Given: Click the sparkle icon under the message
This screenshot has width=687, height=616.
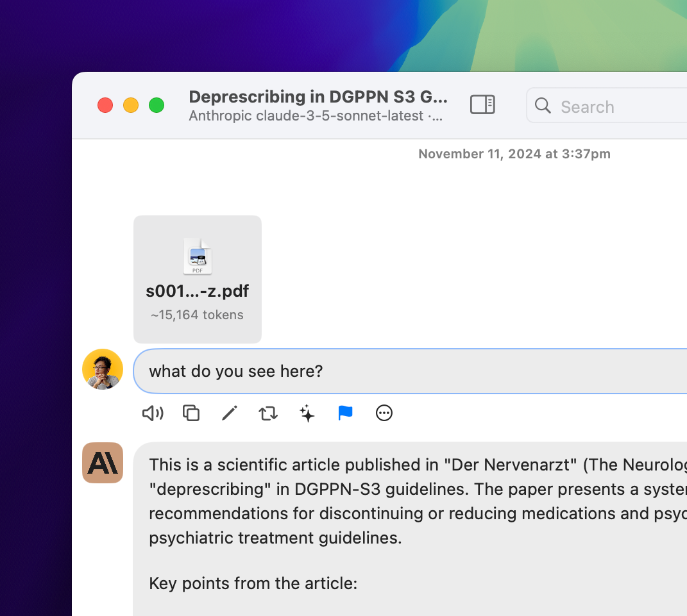Looking at the screenshot, I should (307, 413).
